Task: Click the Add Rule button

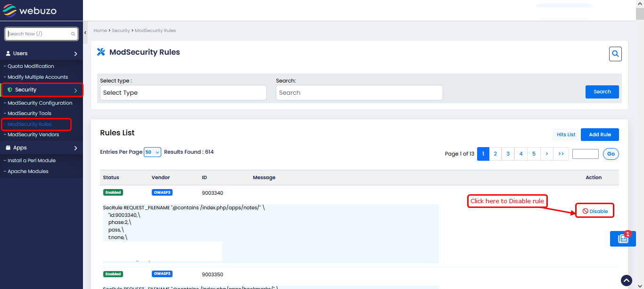Action: click(599, 134)
